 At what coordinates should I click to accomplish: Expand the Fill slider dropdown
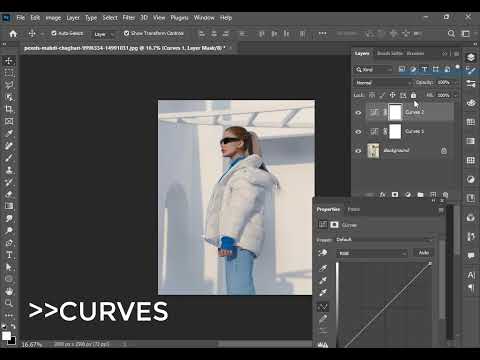pyautogui.click(x=456, y=95)
